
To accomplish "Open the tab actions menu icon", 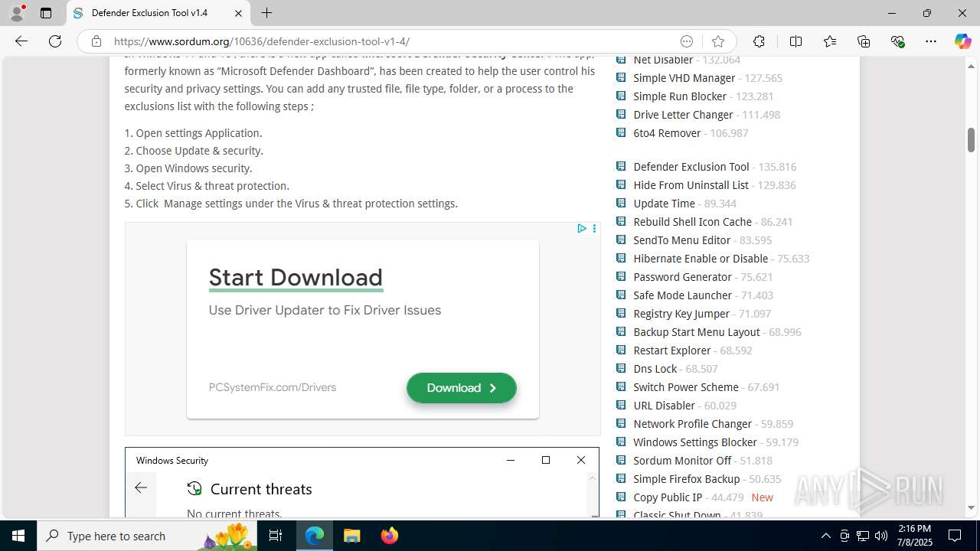I will [46, 13].
